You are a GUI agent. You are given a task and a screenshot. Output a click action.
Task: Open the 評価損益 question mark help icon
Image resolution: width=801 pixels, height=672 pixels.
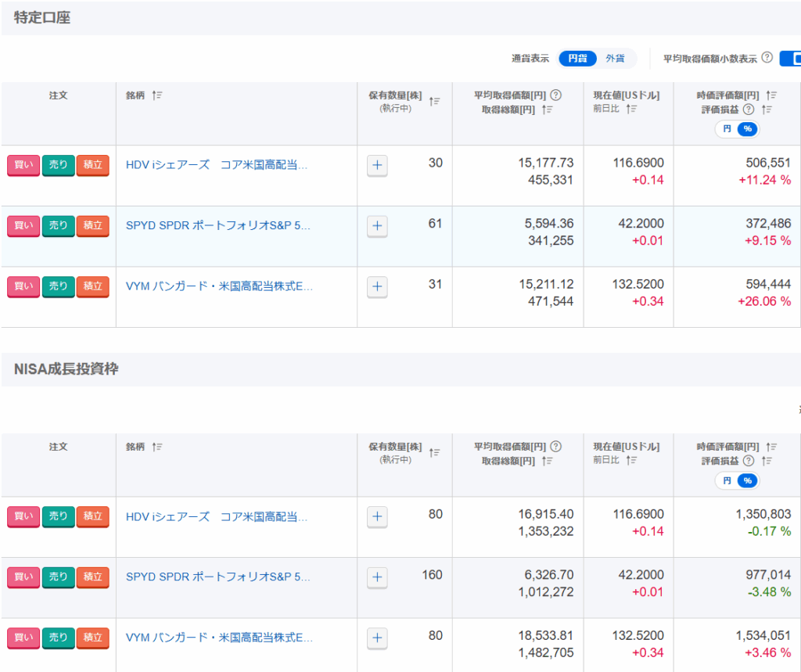tap(749, 110)
